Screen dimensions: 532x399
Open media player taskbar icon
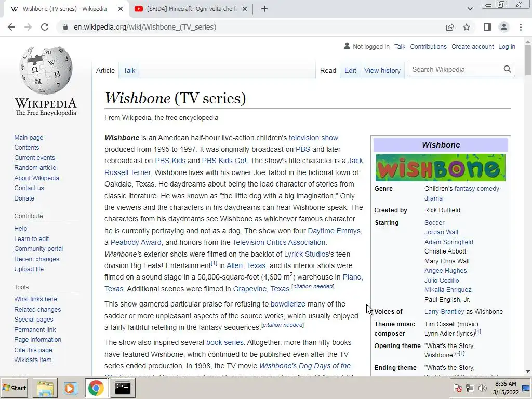point(71,388)
